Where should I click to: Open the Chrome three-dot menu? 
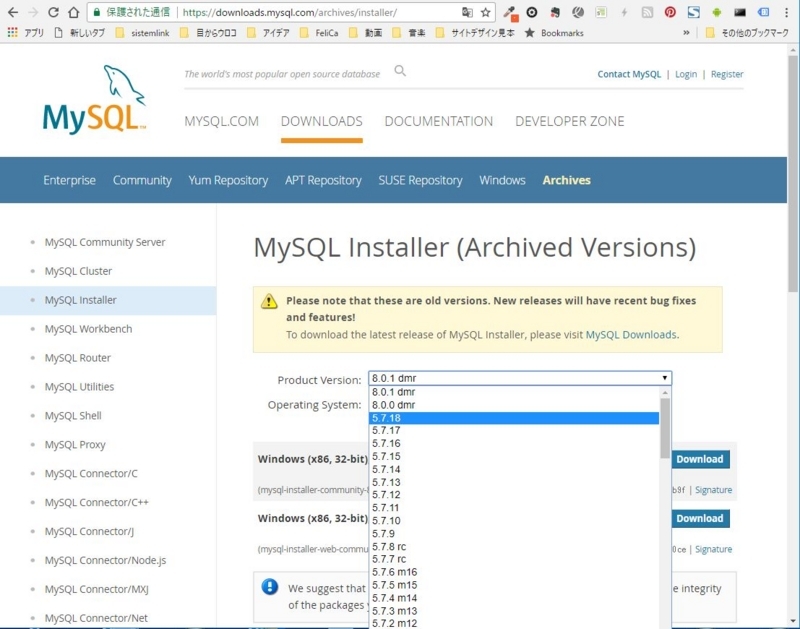[x=786, y=12]
